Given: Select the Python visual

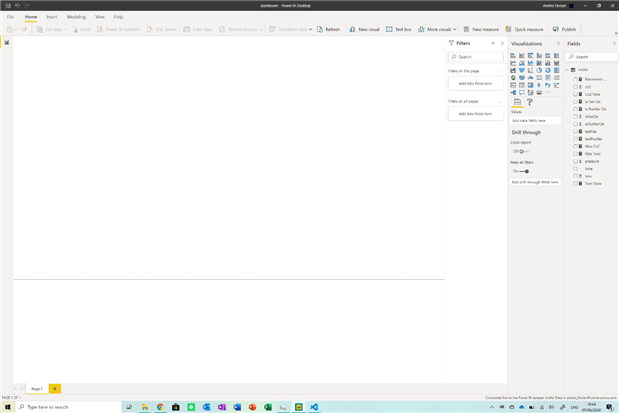Looking at the screenshot, I should pyautogui.click(x=548, y=85).
